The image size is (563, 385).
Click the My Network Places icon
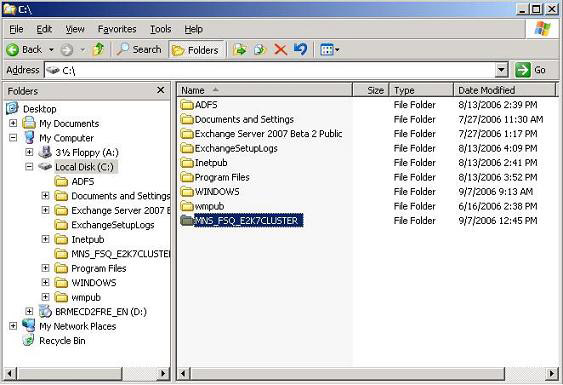click(29, 325)
